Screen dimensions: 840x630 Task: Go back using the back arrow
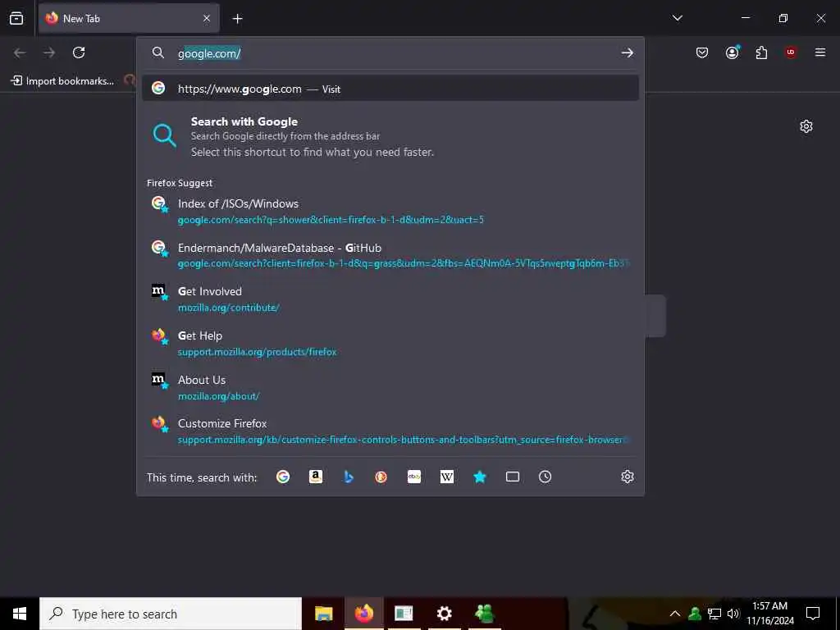coord(20,52)
